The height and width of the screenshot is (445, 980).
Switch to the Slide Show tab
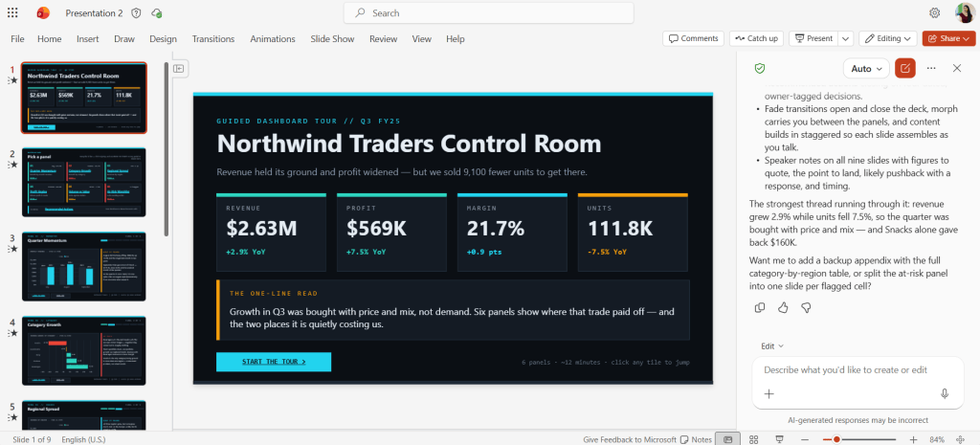pos(332,38)
